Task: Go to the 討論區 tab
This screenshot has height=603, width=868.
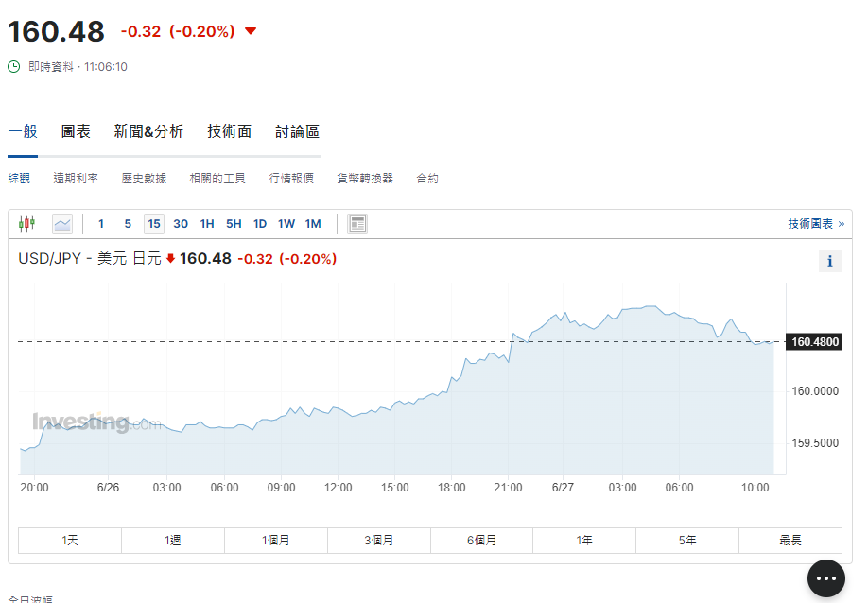Action: coord(297,132)
